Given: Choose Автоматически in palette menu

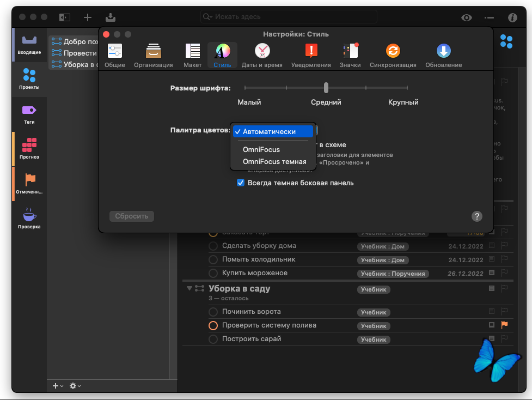Looking at the screenshot, I should [273, 132].
